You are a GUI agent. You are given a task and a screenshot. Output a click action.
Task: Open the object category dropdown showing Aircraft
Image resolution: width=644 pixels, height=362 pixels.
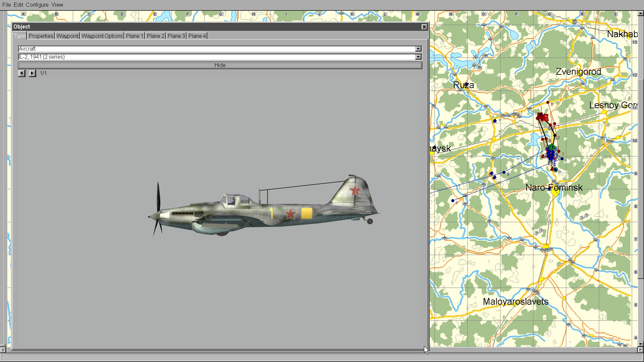pos(418,49)
